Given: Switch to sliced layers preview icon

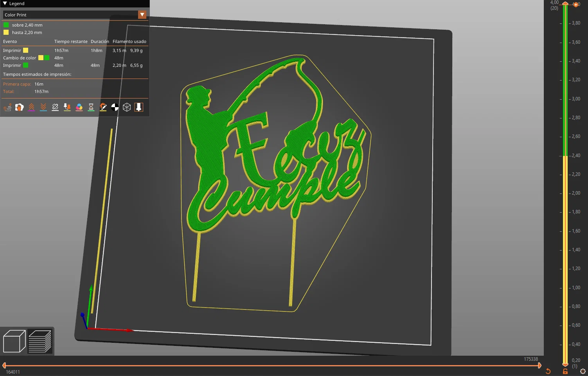Looking at the screenshot, I should click(x=40, y=341).
